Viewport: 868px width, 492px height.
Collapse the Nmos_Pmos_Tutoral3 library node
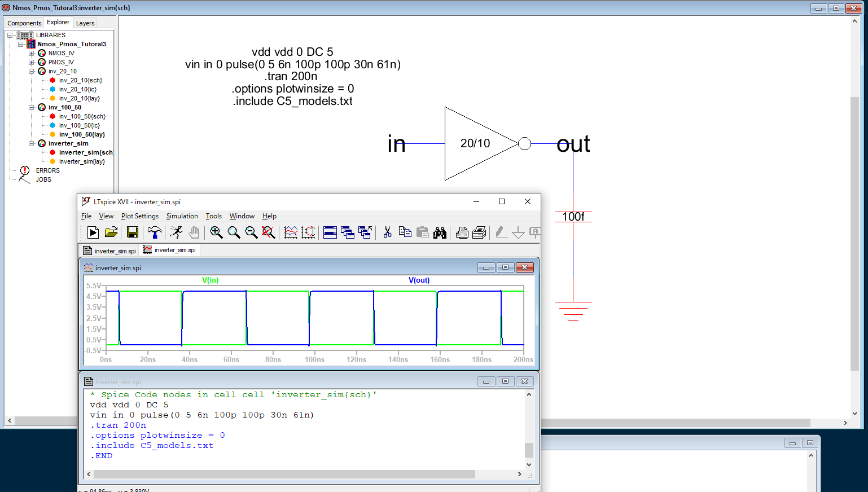[x=20, y=44]
